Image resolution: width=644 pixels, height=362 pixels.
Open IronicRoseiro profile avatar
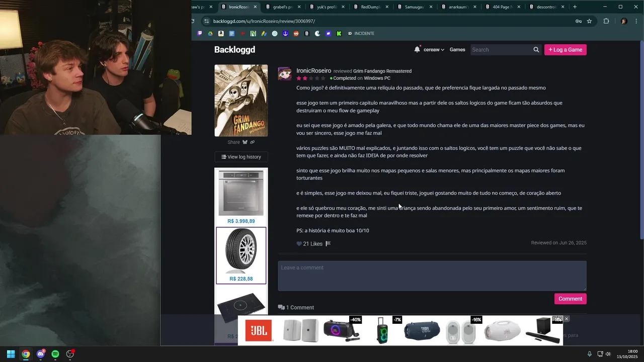click(285, 73)
